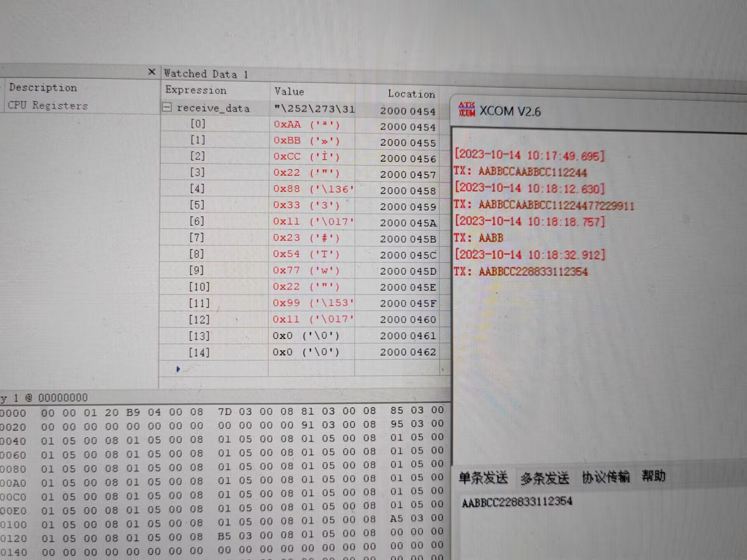Close the left panel with X
Image resolution: width=747 pixels, height=560 pixels.
pos(152,72)
